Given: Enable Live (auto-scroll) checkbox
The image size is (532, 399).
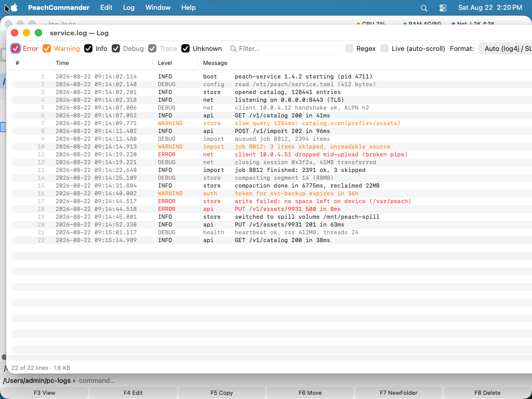Looking at the screenshot, I should point(384,48).
